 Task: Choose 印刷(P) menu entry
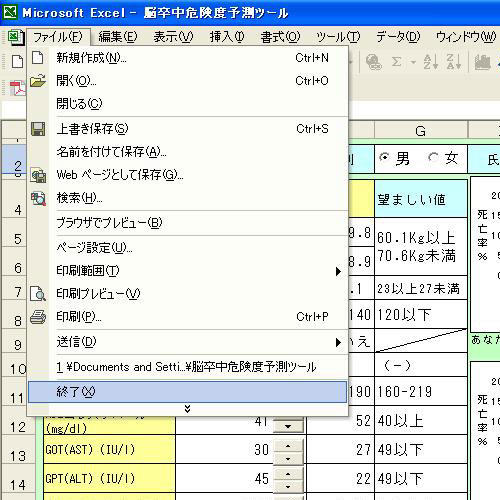tap(188, 317)
